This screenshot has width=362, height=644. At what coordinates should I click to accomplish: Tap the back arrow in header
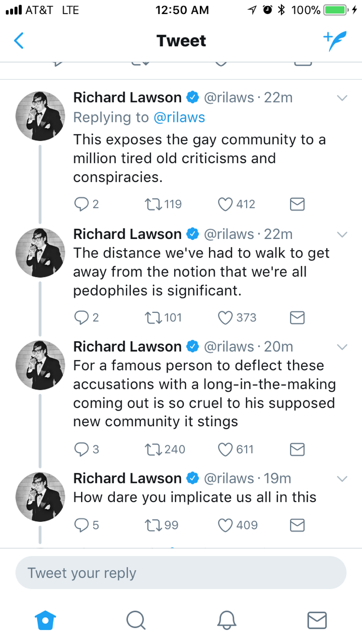19,41
